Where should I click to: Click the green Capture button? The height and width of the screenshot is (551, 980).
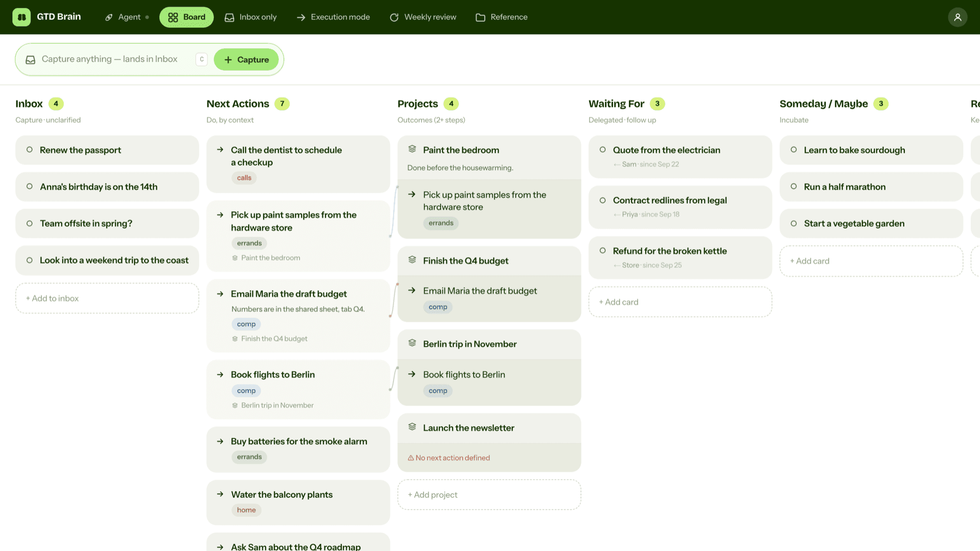pyautogui.click(x=246, y=59)
